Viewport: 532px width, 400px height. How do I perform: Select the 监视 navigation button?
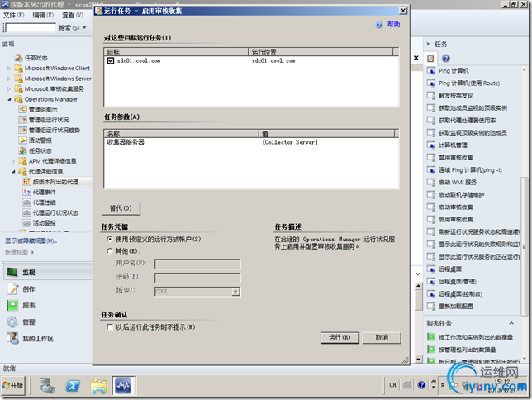tap(48, 273)
